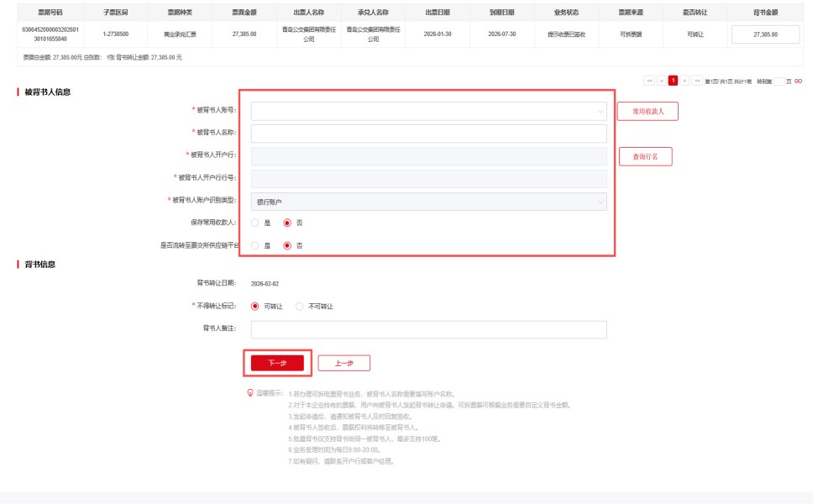Click the red 下一步 button
Image resolution: width=813 pixels, height=504 pixels.
(277, 363)
